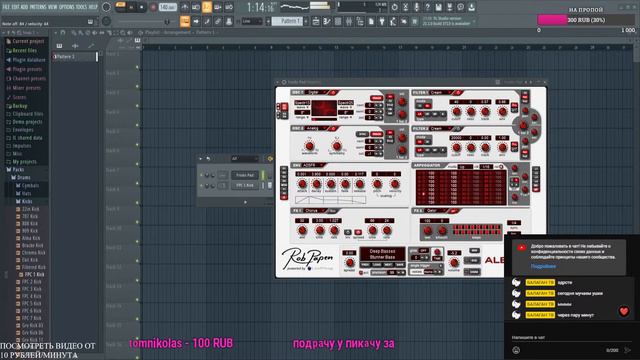Open the browser view icon
The width and height of the screenshot is (640, 360).
click(x=360, y=21)
